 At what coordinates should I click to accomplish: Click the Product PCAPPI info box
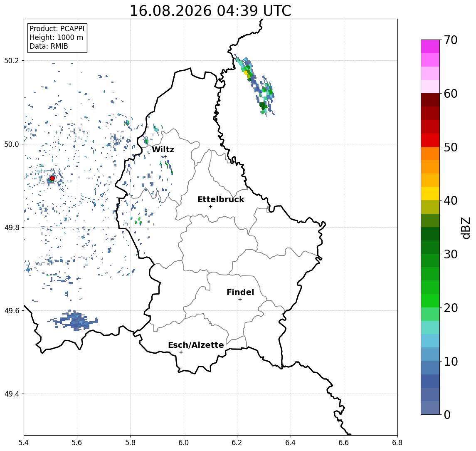57,38
